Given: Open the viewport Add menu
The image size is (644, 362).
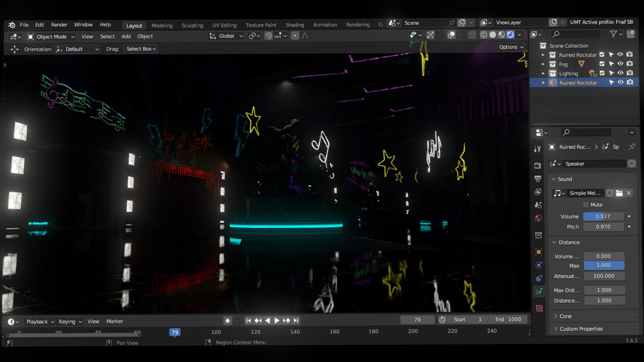Looking at the screenshot, I should pos(126,36).
